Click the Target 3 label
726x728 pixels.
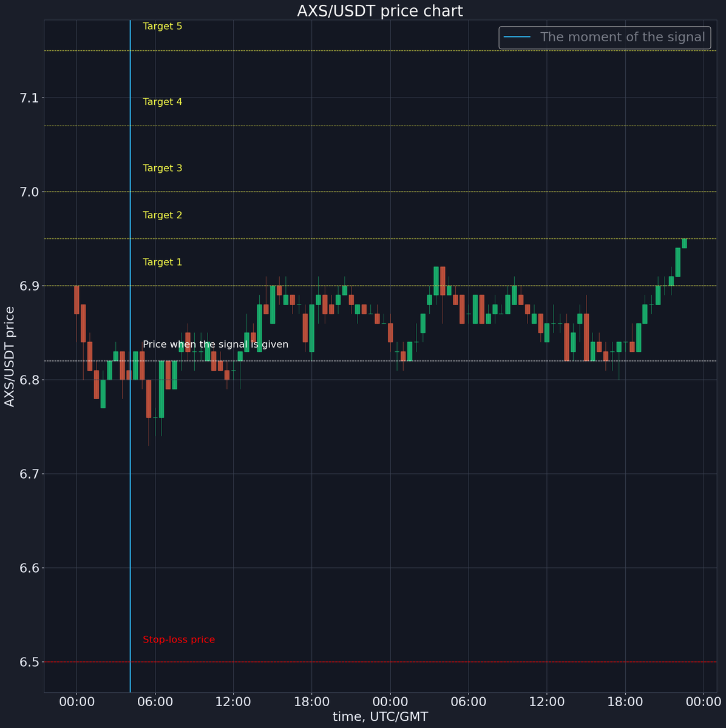162,168
